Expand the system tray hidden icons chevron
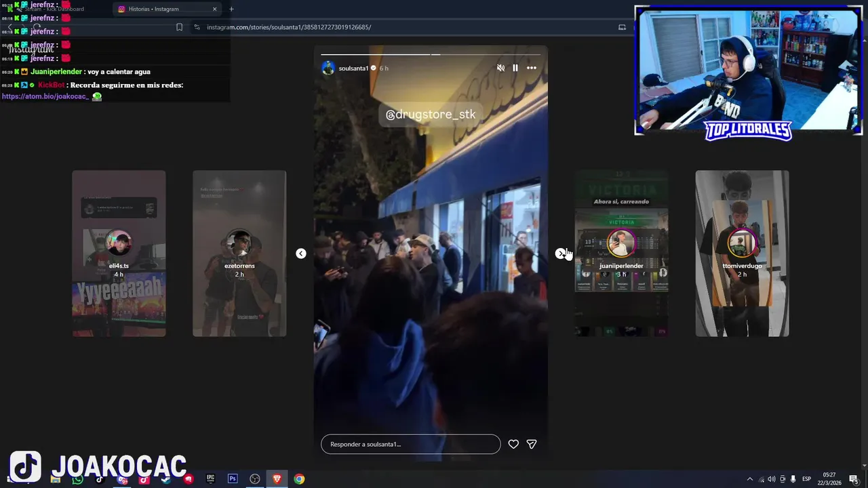868x488 pixels. click(x=749, y=479)
